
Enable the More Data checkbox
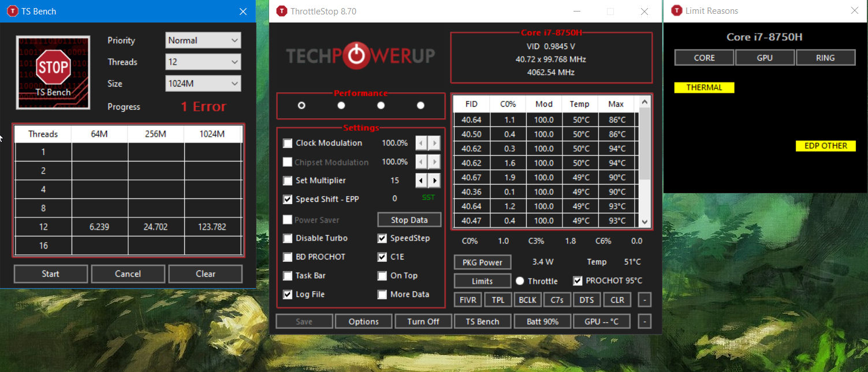(x=382, y=295)
